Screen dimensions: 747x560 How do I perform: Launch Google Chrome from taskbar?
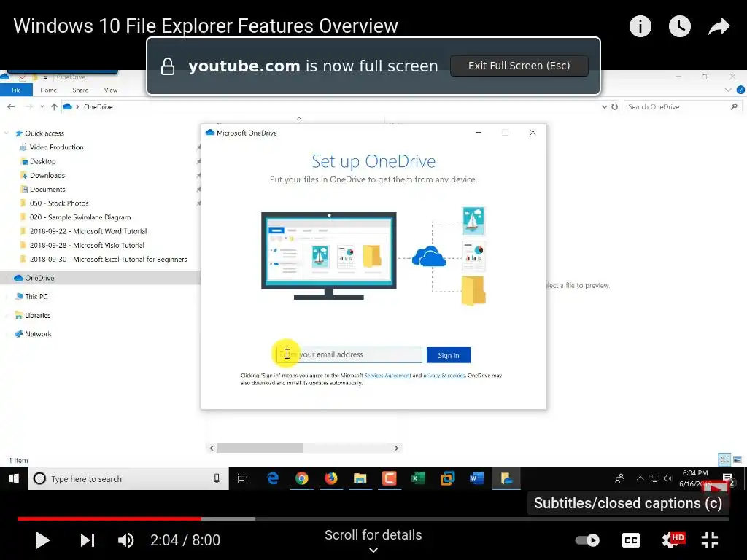click(301, 478)
